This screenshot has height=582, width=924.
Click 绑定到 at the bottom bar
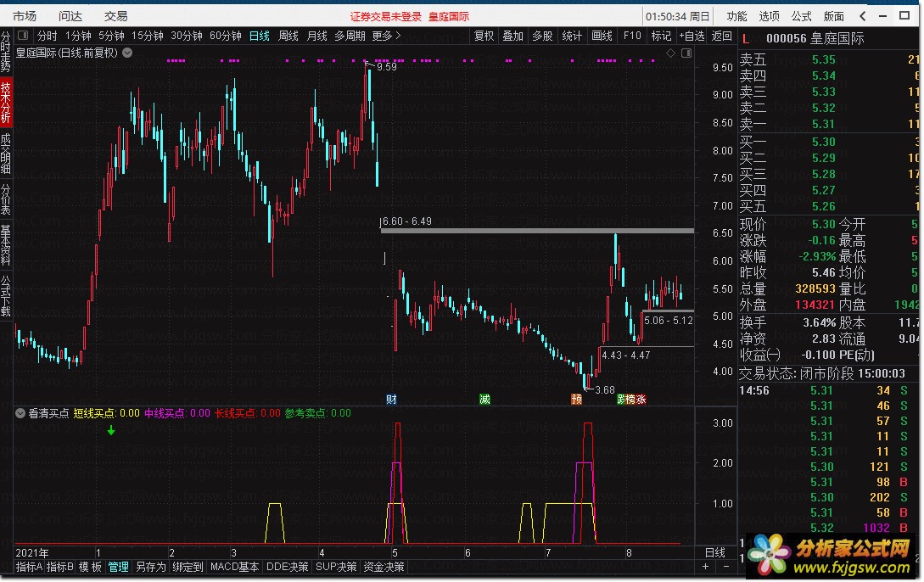188,567
